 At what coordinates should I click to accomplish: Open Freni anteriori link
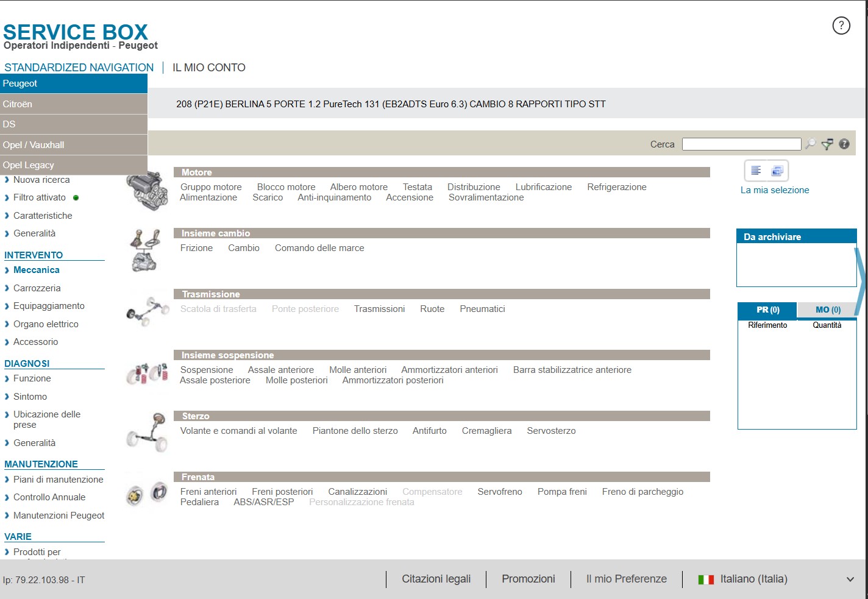(208, 492)
